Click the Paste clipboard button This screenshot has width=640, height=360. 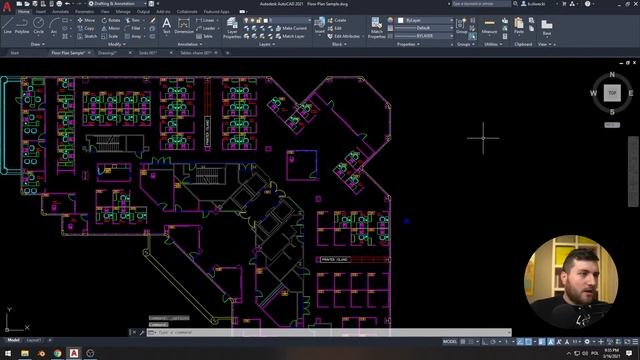[x=519, y=25]
